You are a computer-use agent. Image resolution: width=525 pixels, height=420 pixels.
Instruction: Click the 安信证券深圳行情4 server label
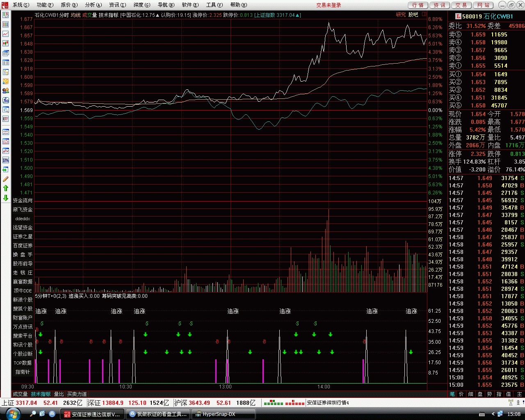click(x=328, y=403)
